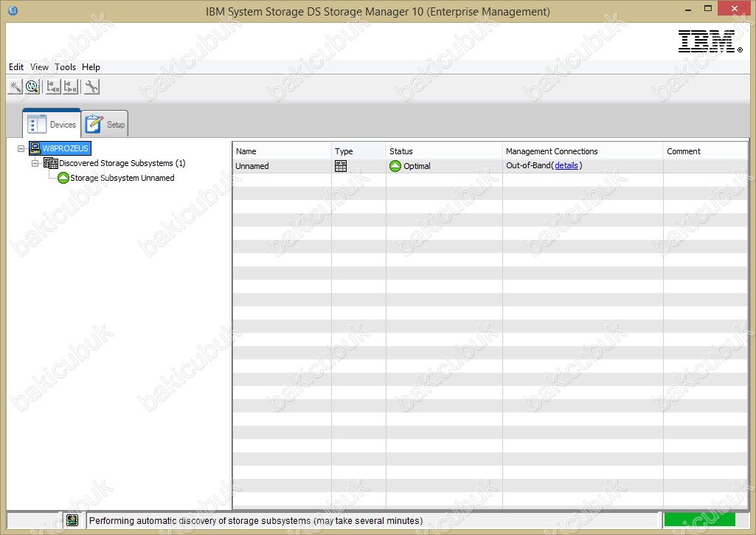Click the application icon in the title bar
The height and width of the screenshot is (535, 756).
13,10
